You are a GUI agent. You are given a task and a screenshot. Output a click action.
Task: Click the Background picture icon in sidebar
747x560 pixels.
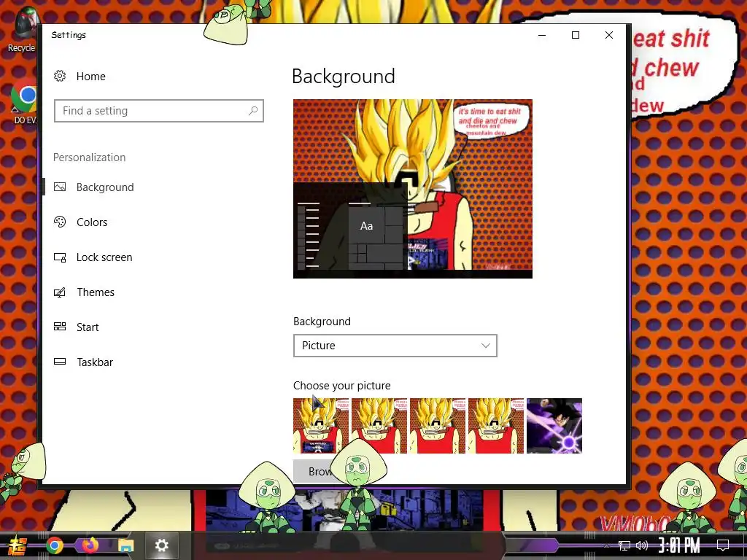60,187
